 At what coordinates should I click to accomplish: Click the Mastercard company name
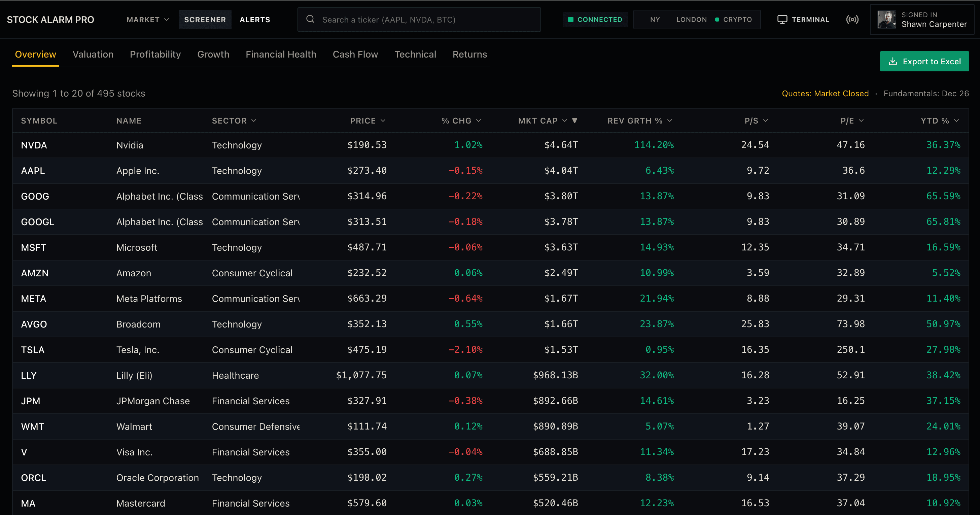(x=141, y=503)
